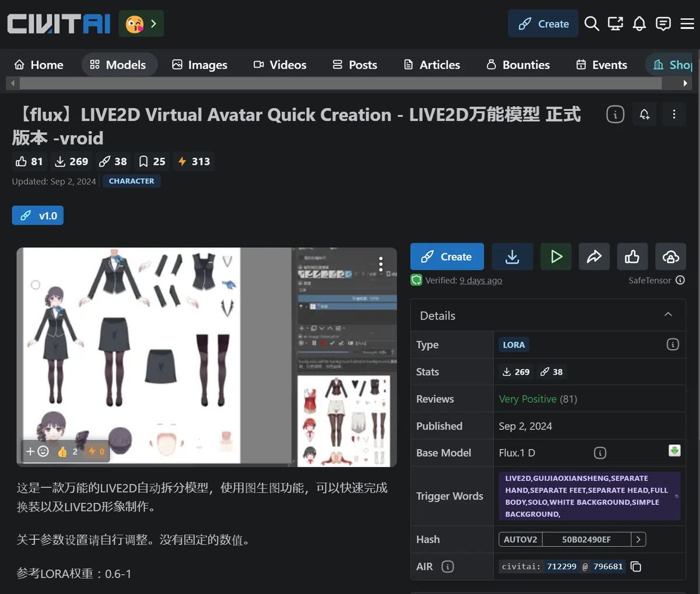Screen dimensions: 700x594
Task: Click the horizontal tab scrollbar track
Action: [341, 83]
